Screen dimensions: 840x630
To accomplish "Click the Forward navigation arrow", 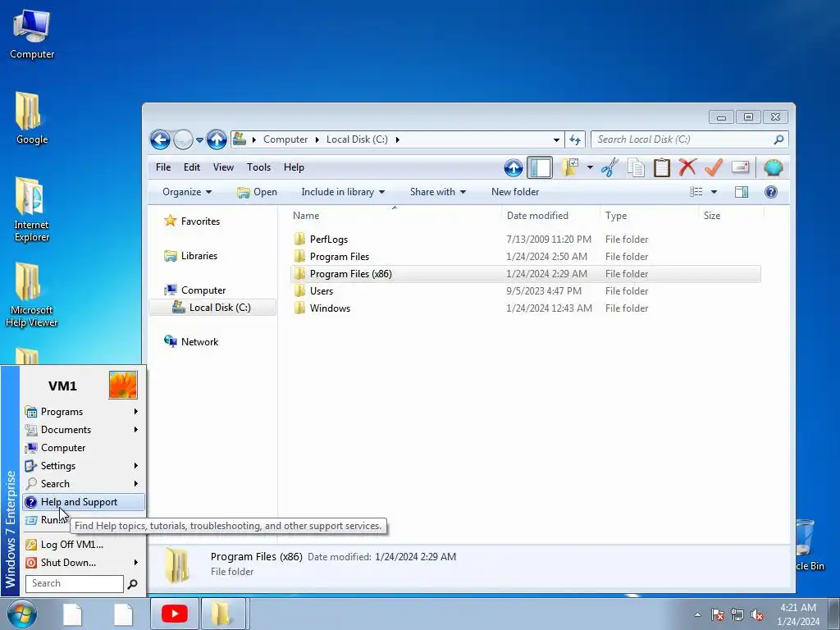I will point(183,139).
